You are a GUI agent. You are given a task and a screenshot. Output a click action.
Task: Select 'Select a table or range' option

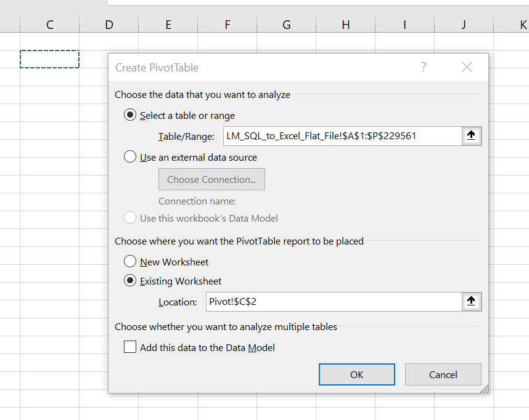coord(130,115)
